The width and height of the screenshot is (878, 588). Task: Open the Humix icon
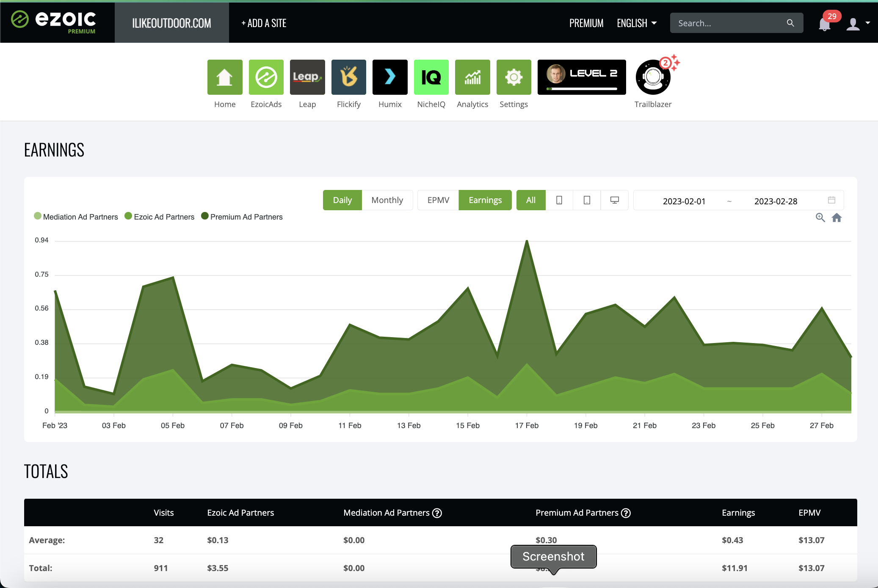[x=390, y=77]
